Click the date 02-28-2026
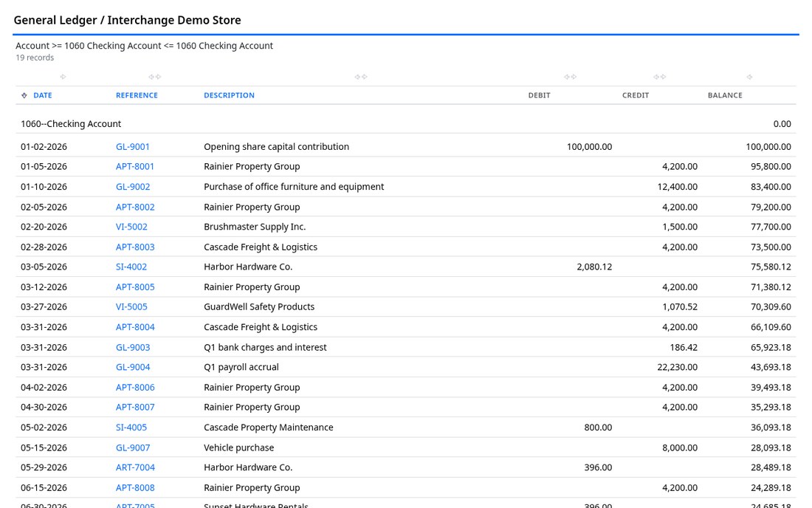The image size is (812, 508). 44,247
